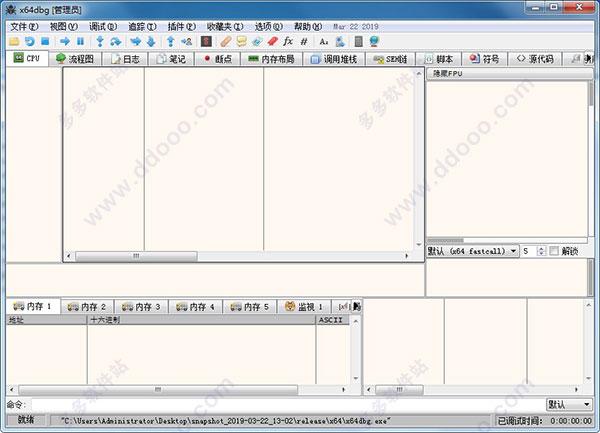The image size is (600, 433).
Task: Open String references with the A icon
Action: point(324,41)
